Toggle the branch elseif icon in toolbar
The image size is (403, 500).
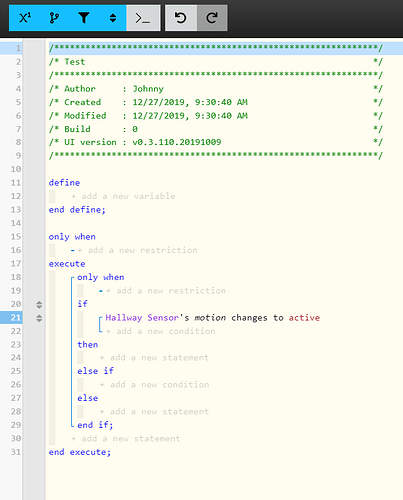54,18
